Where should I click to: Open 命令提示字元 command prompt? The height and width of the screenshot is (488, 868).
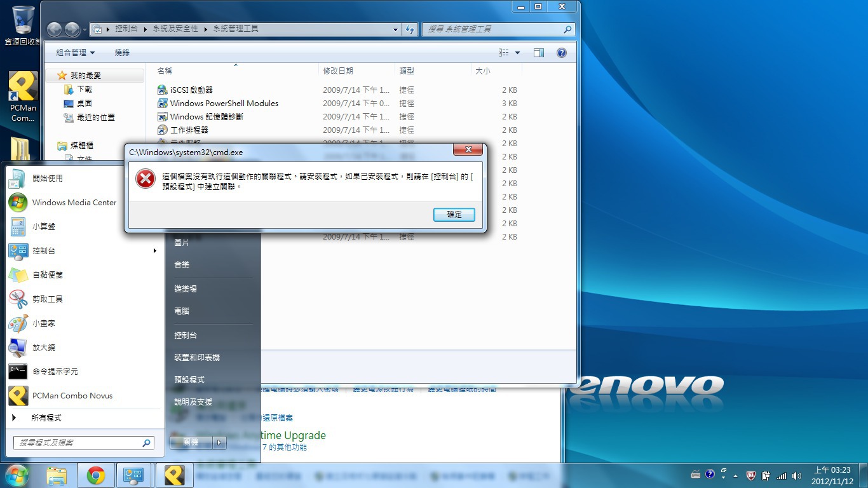[x=84, y=372]
